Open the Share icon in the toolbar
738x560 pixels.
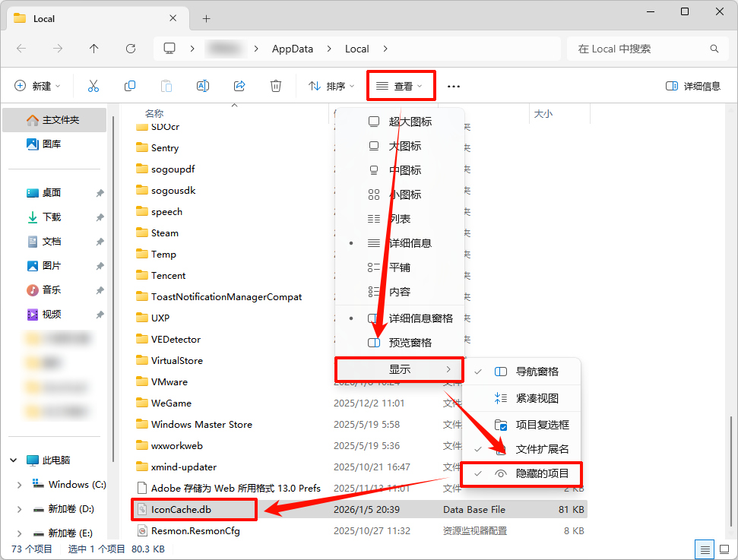pos(239,85)
